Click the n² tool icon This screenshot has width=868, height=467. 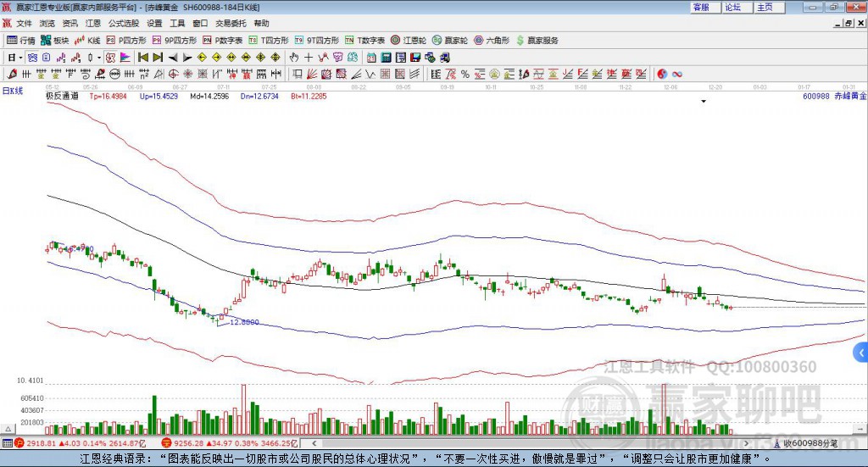coord(144,74)
